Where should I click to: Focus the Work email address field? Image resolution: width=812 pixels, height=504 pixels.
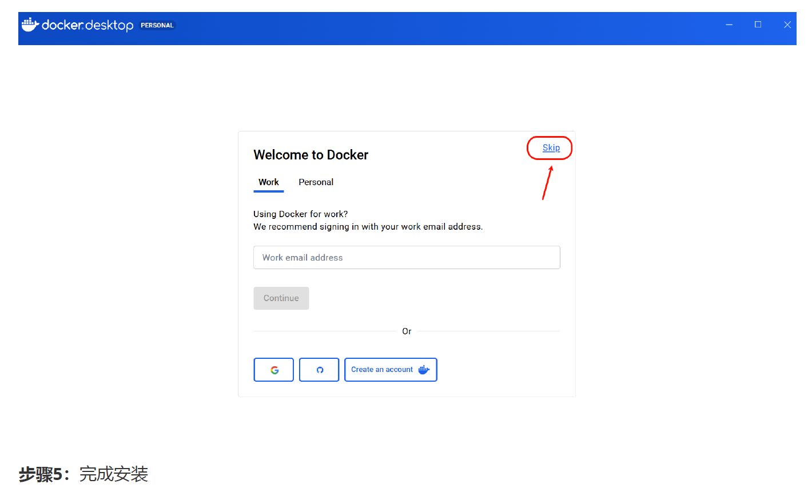(407, 258)
